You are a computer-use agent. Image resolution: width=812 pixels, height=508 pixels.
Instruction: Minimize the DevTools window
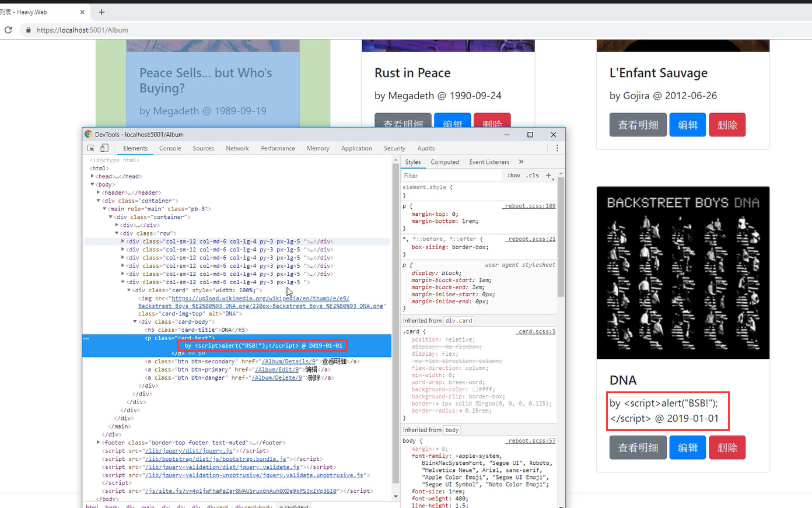(x=506, y=135)
